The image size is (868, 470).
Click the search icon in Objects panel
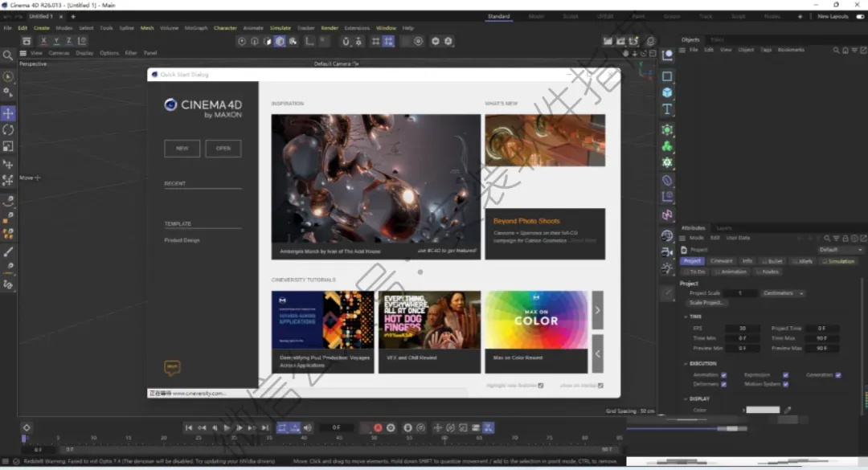836,51
